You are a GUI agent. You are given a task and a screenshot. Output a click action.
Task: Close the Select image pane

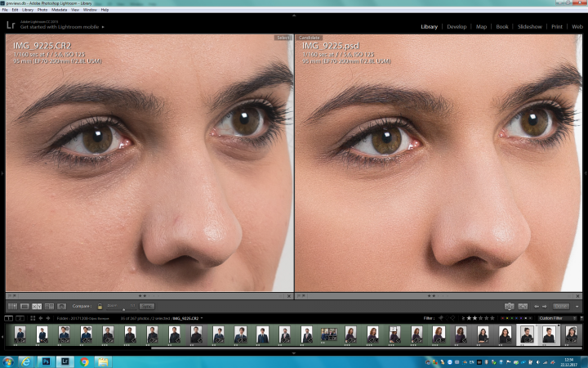[289, 296]
